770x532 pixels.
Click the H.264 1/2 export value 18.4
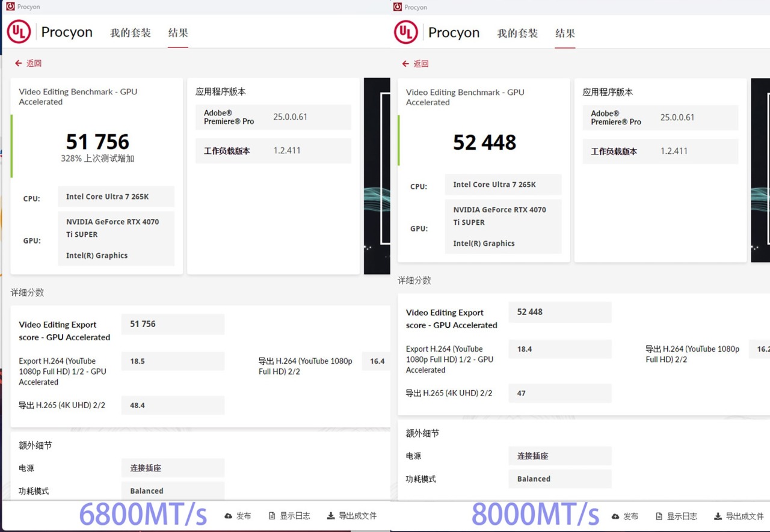point(560,349)
